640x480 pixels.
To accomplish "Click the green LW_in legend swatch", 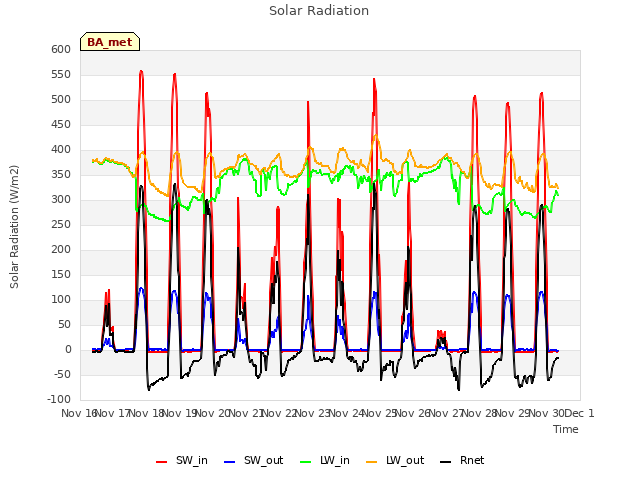I will (x=306, y=462).
